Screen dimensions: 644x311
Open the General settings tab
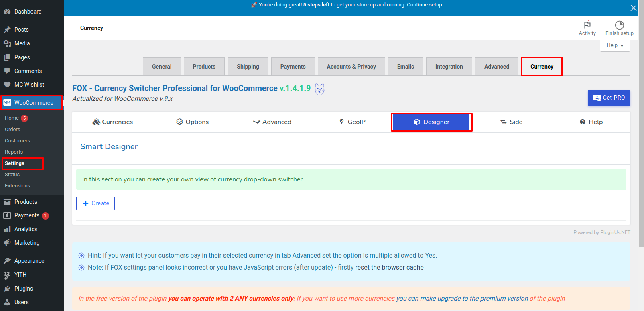click(x=162, y=67)
